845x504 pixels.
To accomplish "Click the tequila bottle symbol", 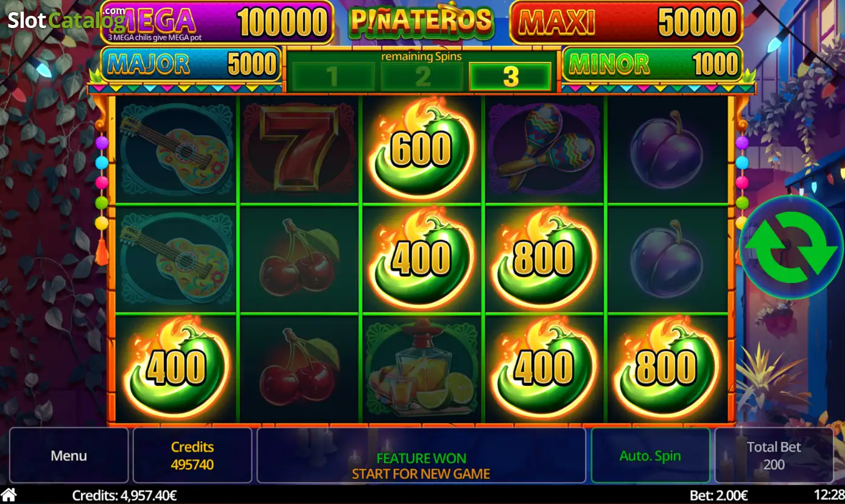I will coord(421,369).
